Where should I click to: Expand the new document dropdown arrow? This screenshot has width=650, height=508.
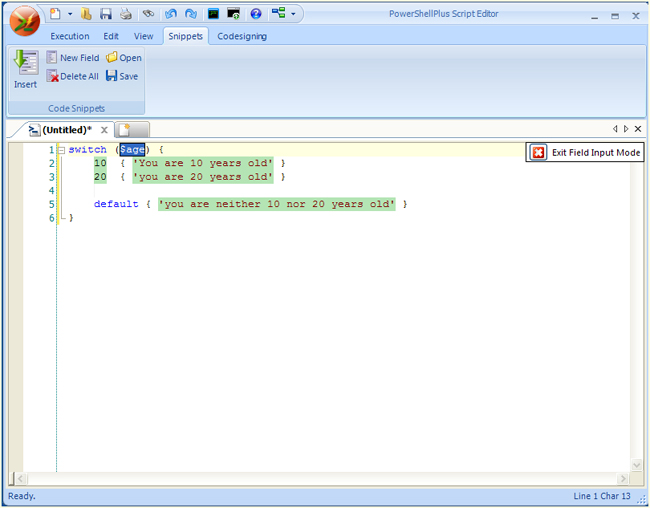click(70, 14)
